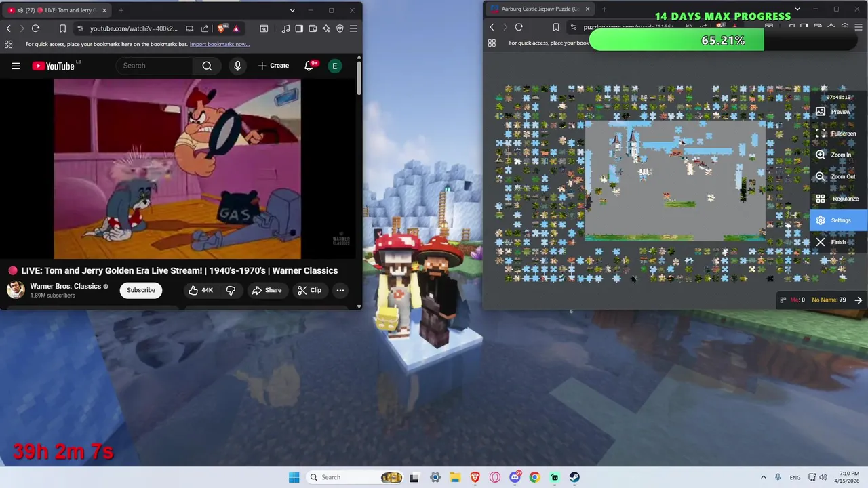Go back in the puzzle browser window
The width and height of the screenshot is (868, 488).
click(x=492, y=27)
